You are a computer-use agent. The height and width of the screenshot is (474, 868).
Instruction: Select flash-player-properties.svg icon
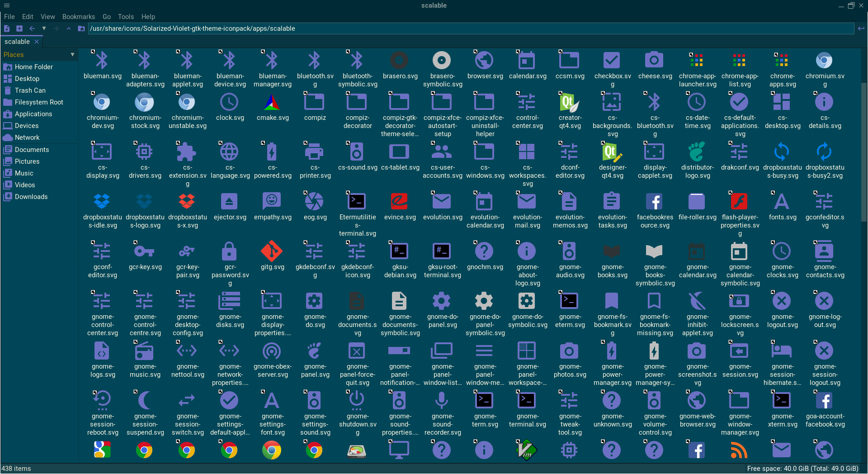point(740,202)
